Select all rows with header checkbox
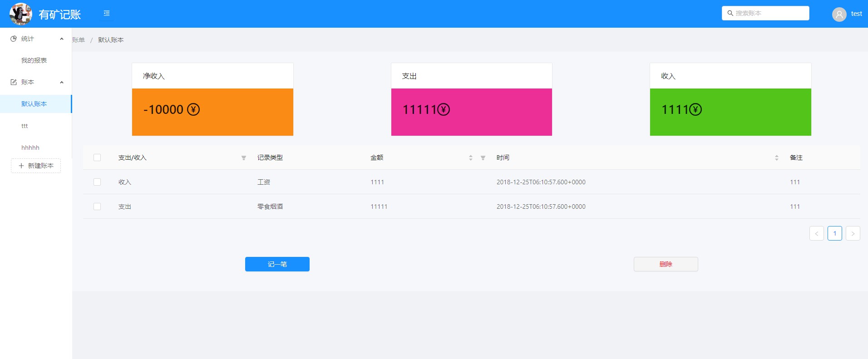The height and width of the screenshot is (359, 868). tap(97, 157)
